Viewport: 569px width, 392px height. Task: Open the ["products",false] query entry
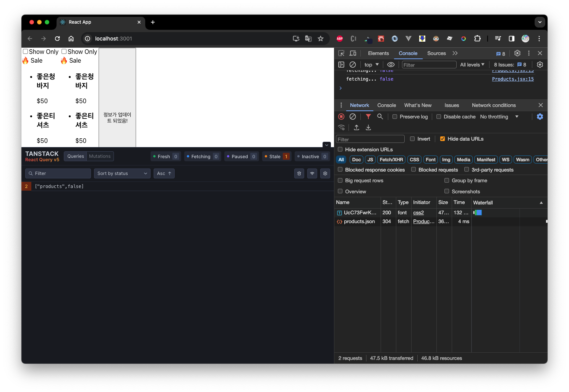pos(178,186)
